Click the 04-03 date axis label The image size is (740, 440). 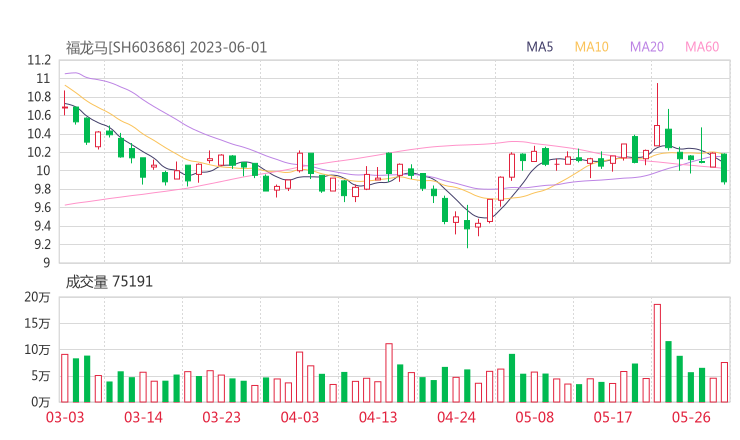click(x=300, y=417)
